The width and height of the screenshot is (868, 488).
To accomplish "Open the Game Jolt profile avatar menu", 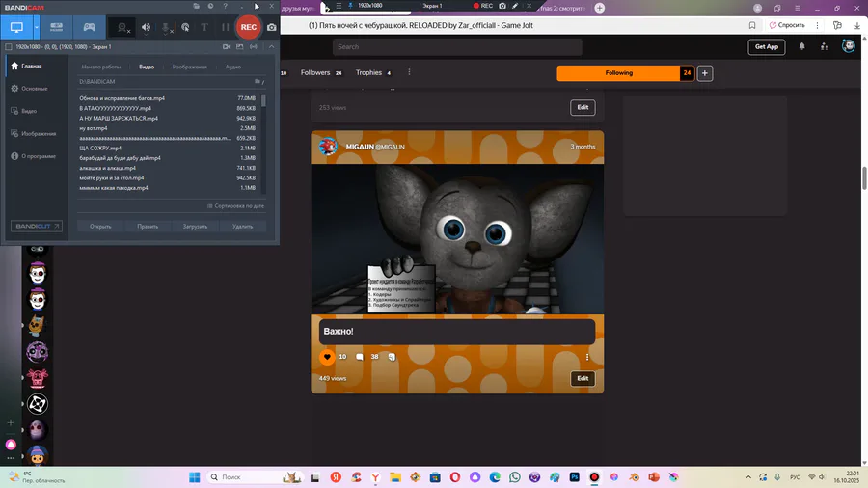I will (848, 46).
